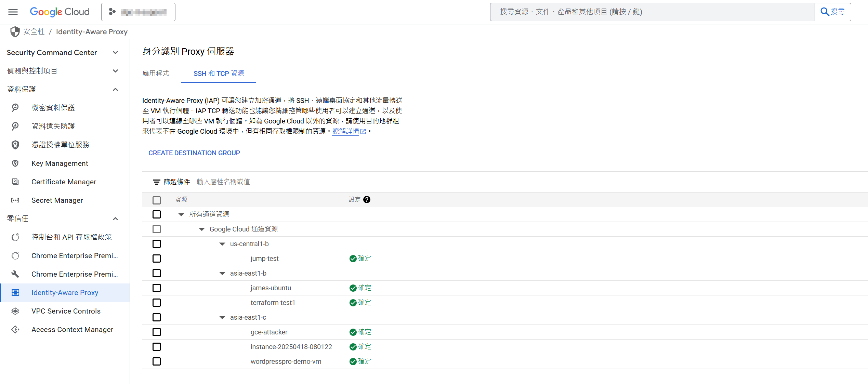Click the search magnifier button 搜尋

tap(833, 12)
